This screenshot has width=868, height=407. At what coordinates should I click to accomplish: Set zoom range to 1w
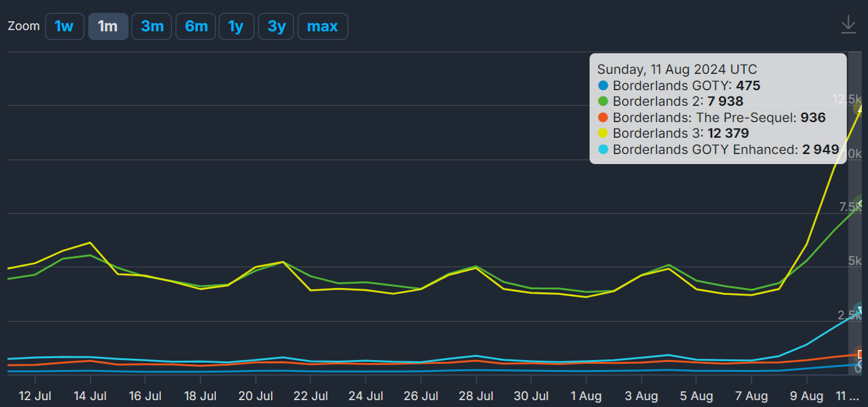pyautogui.click(x=64, y=26)
